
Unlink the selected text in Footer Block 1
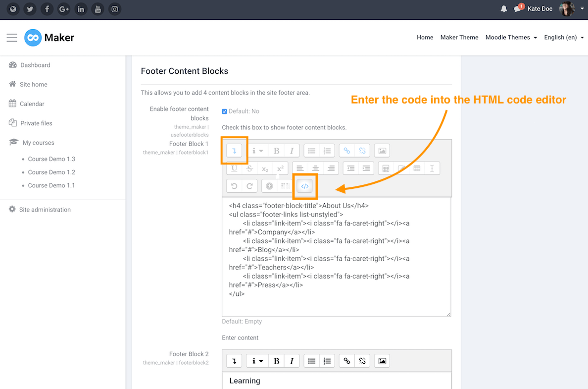tap(362, 151)
